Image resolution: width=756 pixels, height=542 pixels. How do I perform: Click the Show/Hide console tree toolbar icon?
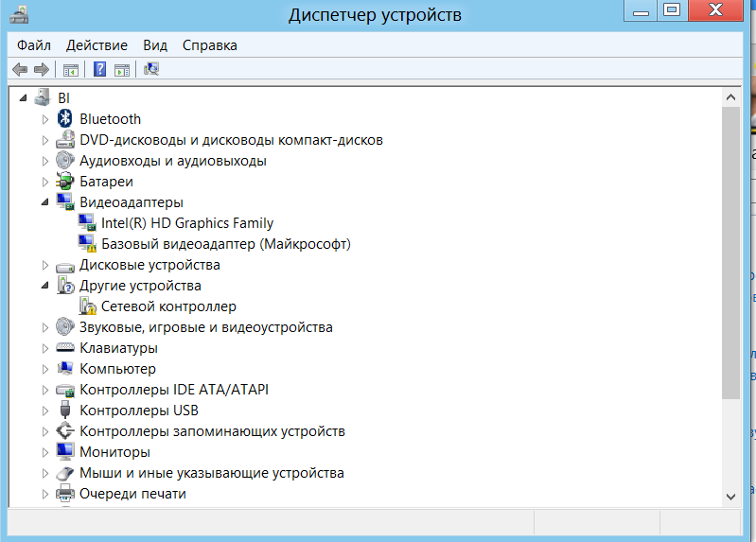pyautogui.click(x=70, y=69)
